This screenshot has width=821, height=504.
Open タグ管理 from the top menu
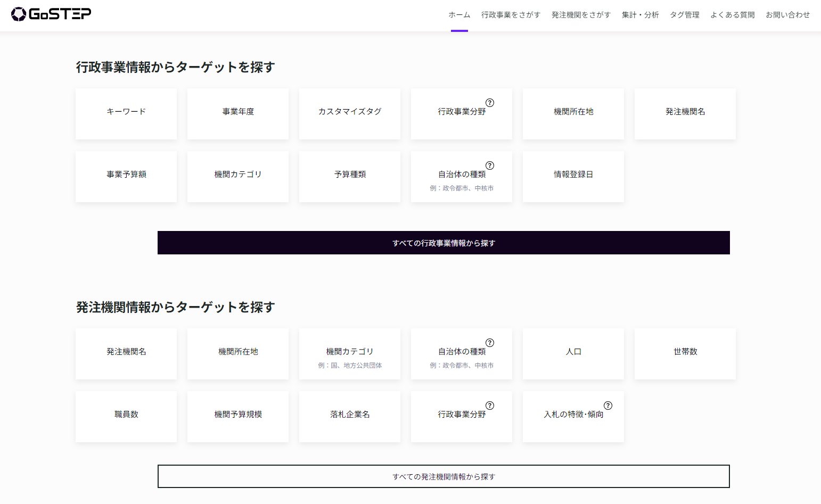(685, 14)
